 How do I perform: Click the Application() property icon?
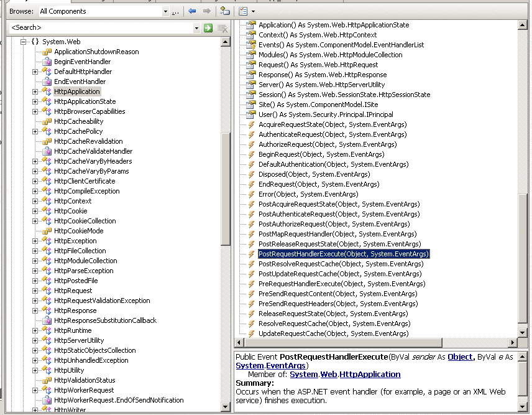250,25
